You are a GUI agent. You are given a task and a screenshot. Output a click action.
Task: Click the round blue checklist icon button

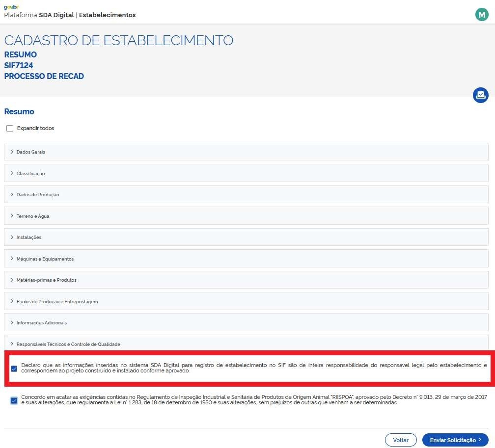coord(480,95)
